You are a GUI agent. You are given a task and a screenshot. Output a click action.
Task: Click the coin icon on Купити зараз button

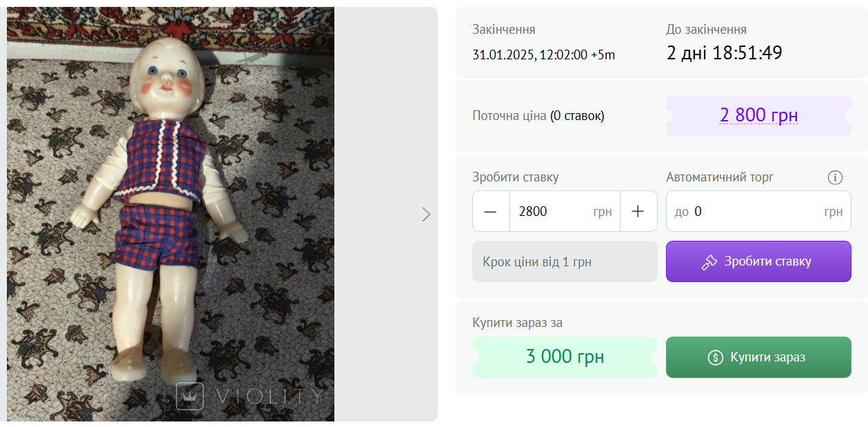[717, 357]
